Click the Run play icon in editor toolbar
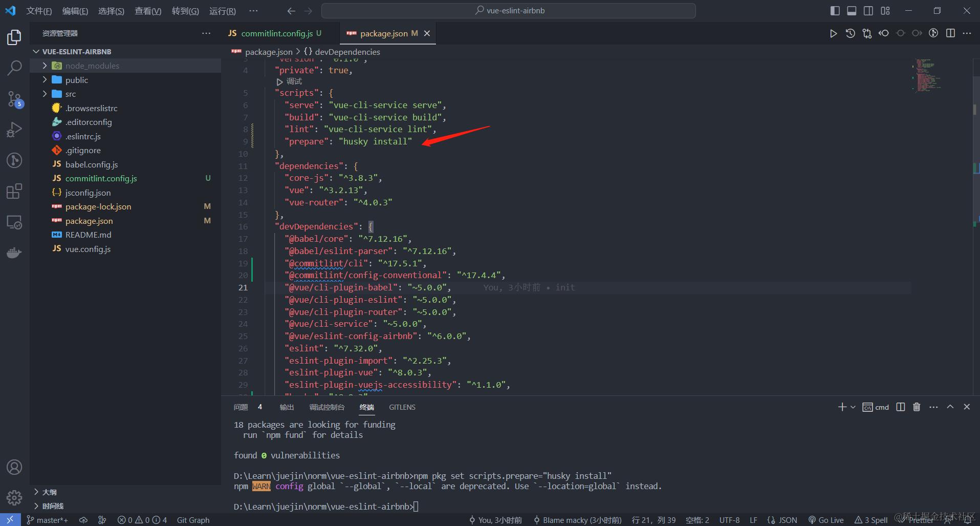Screen dimensions: 980x526 point(833,33)
